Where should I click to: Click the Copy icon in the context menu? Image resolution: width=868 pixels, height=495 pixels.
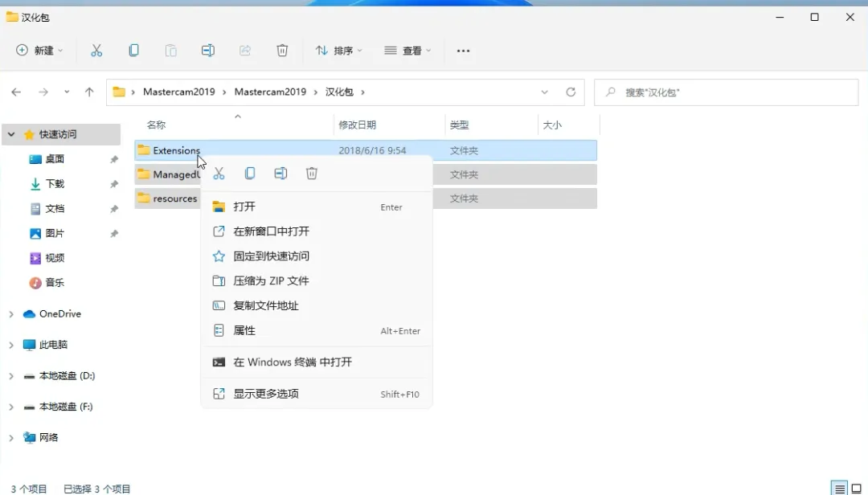click(x=250, y=174)
